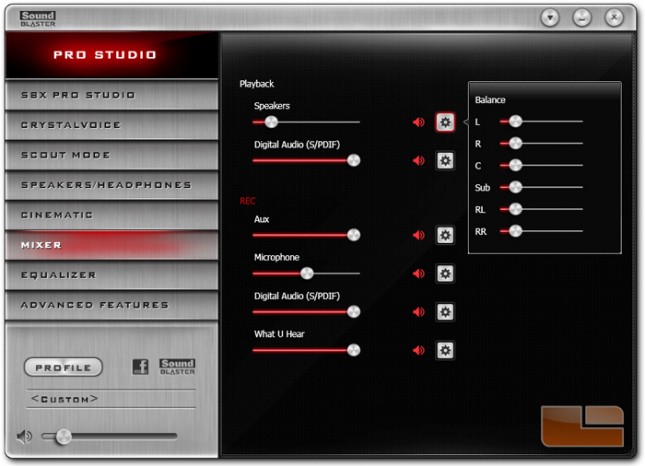
Task: Click the Balance panel title
Action: click(490, 100)
